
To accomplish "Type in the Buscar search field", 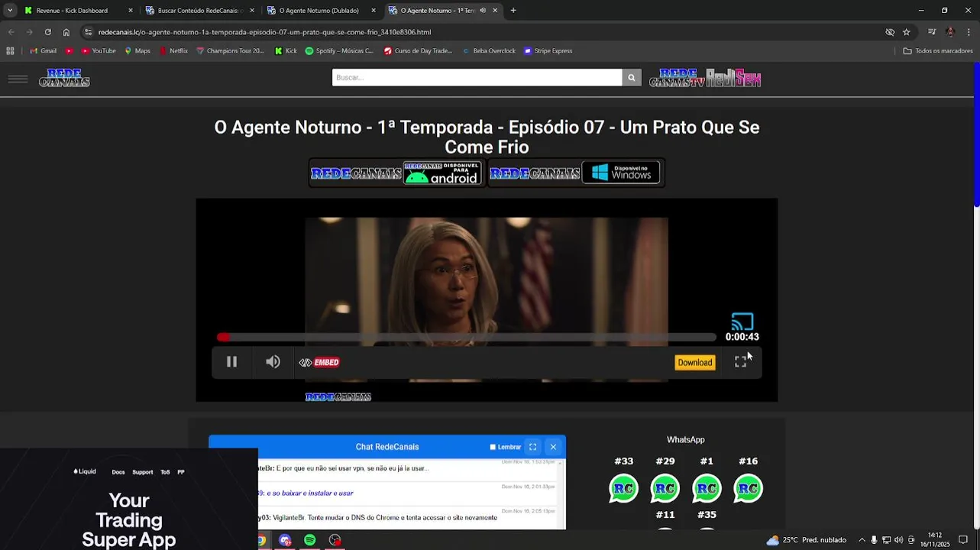I will click(x=477, y=77).
